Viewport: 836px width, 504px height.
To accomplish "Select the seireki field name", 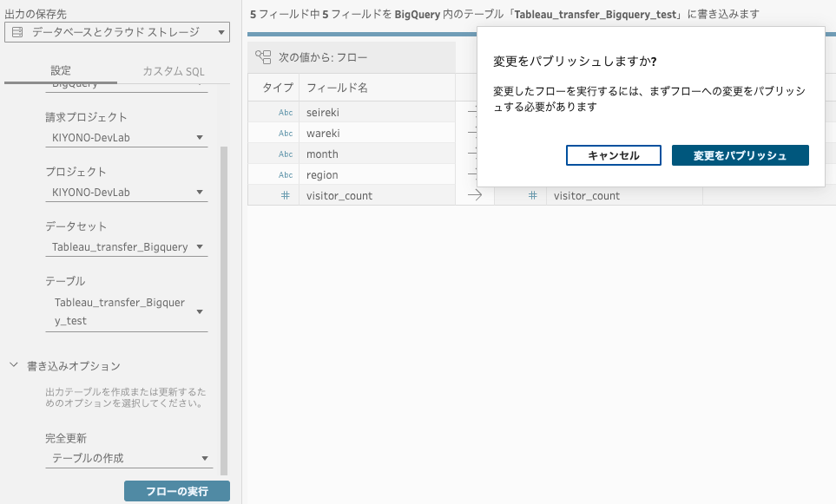I will point(323,113).
